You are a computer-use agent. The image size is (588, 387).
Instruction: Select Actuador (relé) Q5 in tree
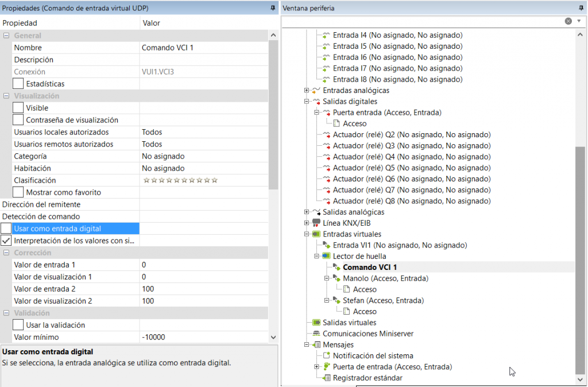coord(412,168)
